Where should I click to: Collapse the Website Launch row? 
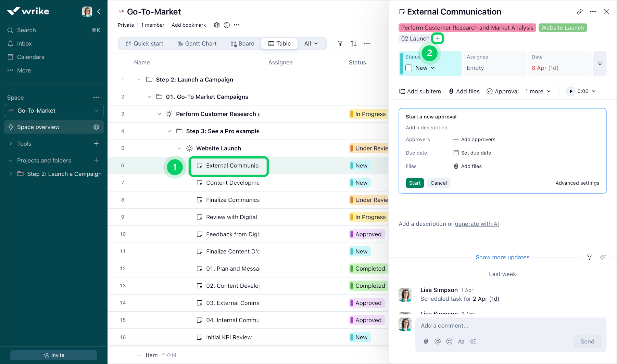[x=179, y=148]
